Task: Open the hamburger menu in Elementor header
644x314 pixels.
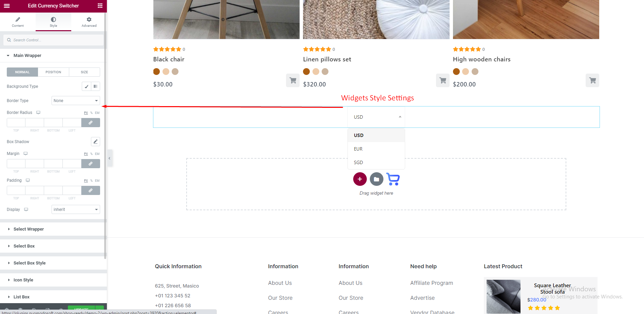Action: [x=6, y=6]
